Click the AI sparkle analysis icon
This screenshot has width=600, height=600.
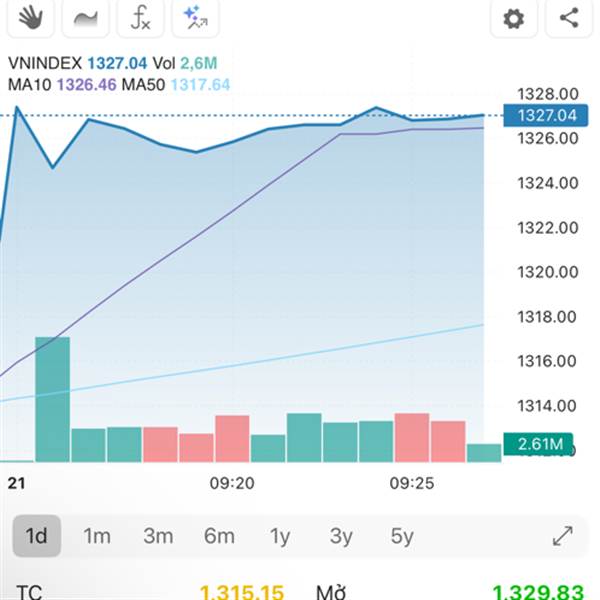pos(194,18)
